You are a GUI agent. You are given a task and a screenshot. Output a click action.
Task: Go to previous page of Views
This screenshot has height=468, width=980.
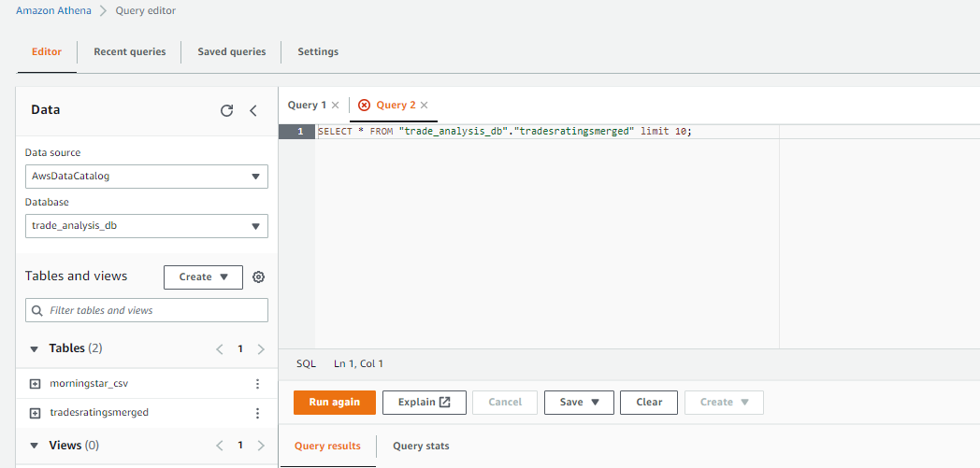pos(220,446)
